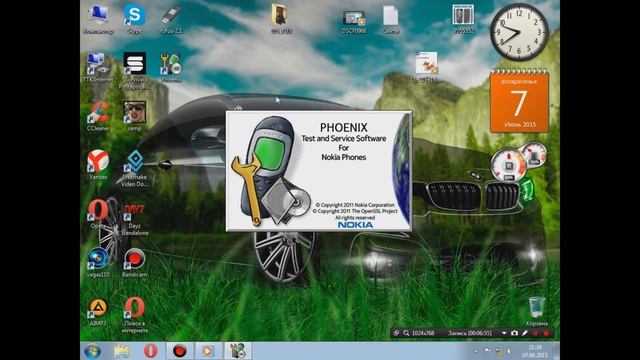Click the taskbar clock and date
Viewport: 640px width, 360px height.
tap(535, 351)
